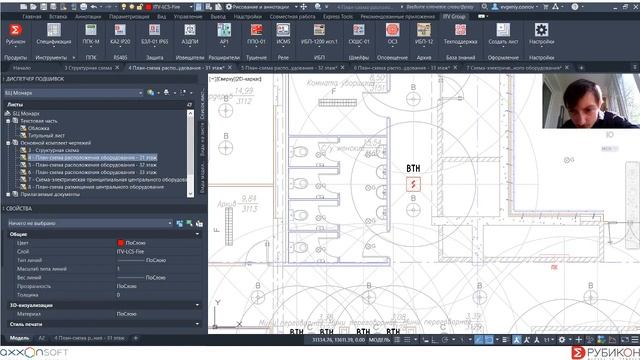
Task: Collapse the Общие properties section
Action: [x=197, y=234]
